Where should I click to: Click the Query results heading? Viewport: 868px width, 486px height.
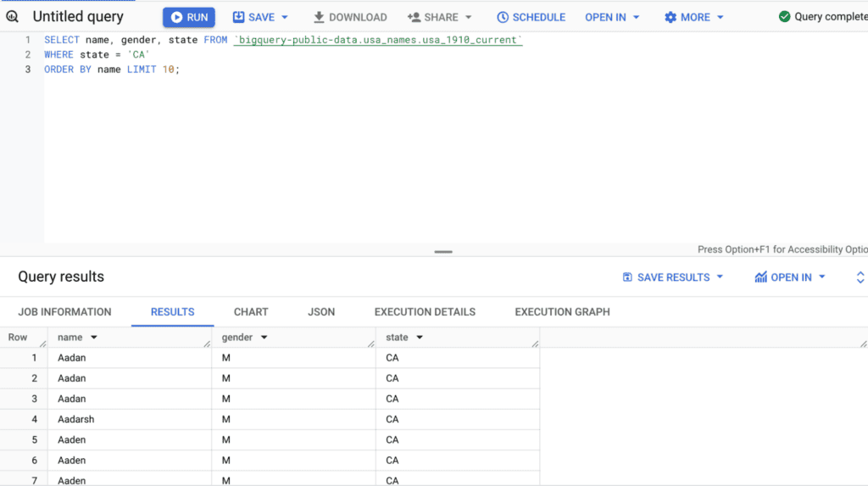pos(61,277)
